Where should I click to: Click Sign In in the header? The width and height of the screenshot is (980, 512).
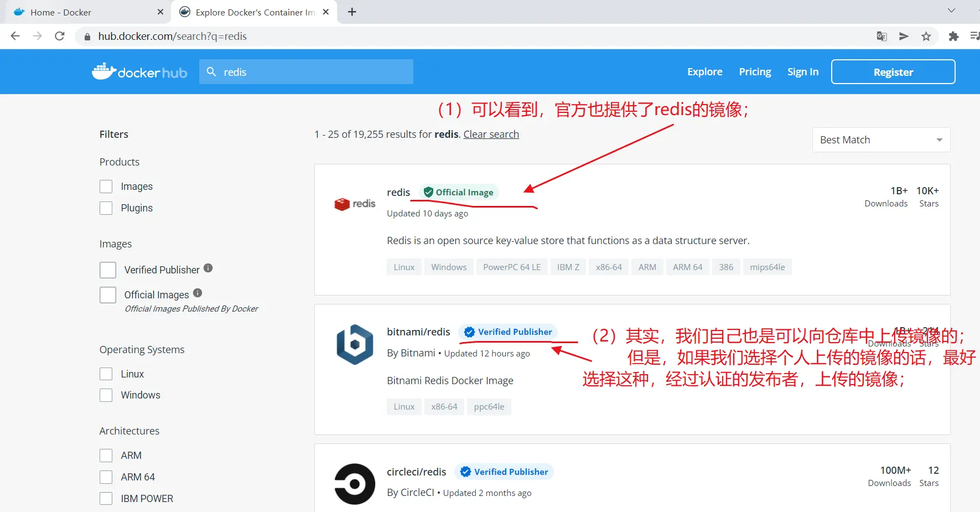tap(803, 72)
